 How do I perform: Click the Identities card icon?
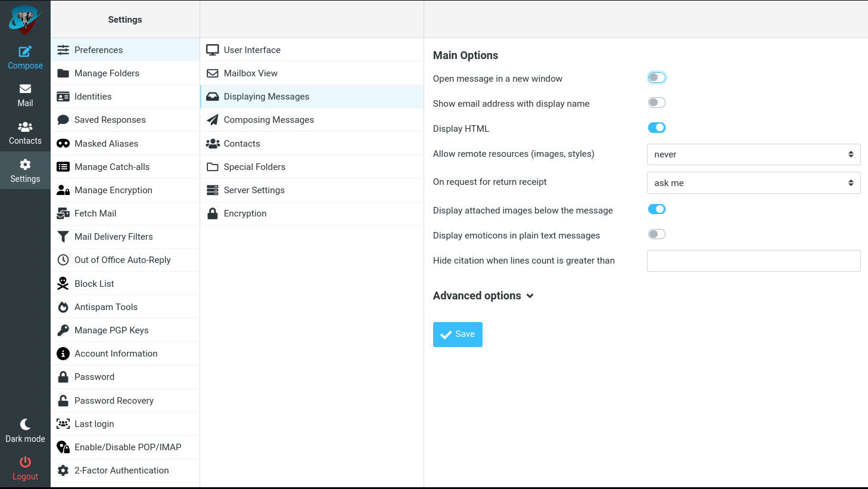coord(63,97)
